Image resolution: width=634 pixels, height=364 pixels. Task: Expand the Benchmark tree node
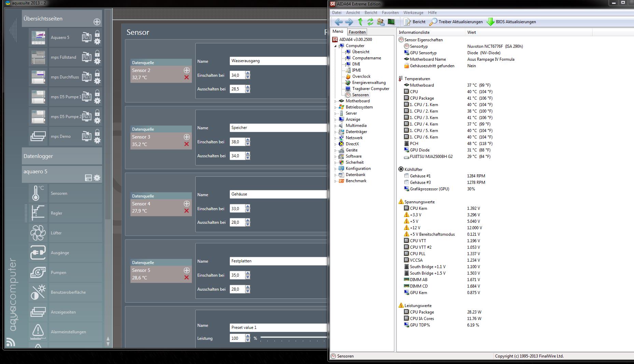pos(335,181)
